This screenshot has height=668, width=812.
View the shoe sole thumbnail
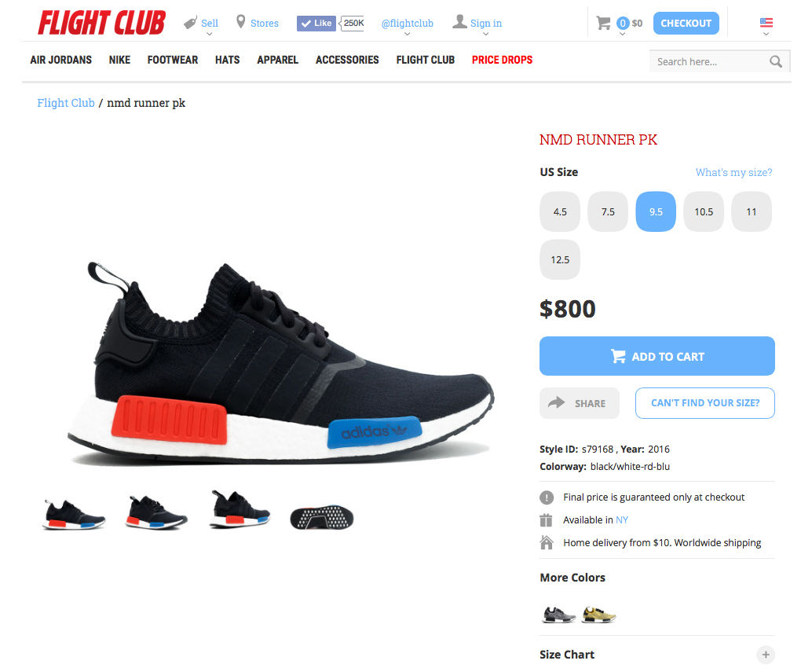coord(322,517)
